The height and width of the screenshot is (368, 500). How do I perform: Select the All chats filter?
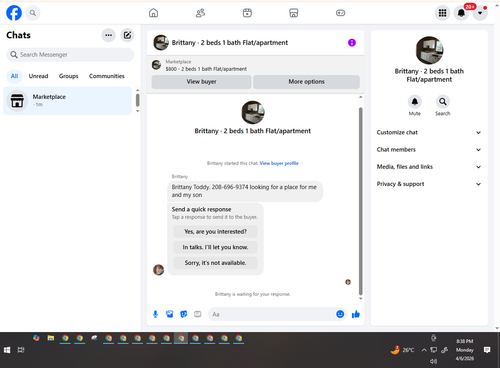(14, 76)
